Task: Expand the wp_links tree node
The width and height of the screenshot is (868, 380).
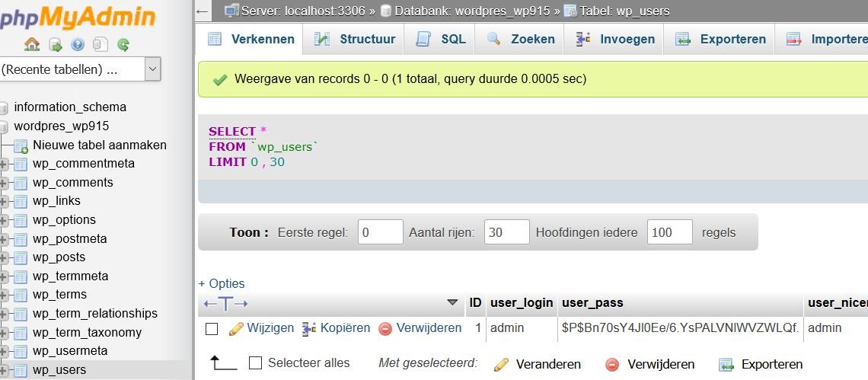Action: click(4, 201)
